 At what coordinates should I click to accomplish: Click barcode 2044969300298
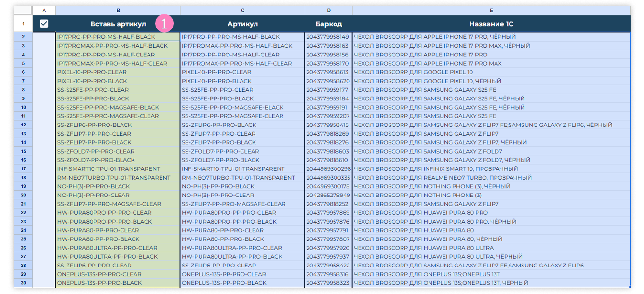329,169
